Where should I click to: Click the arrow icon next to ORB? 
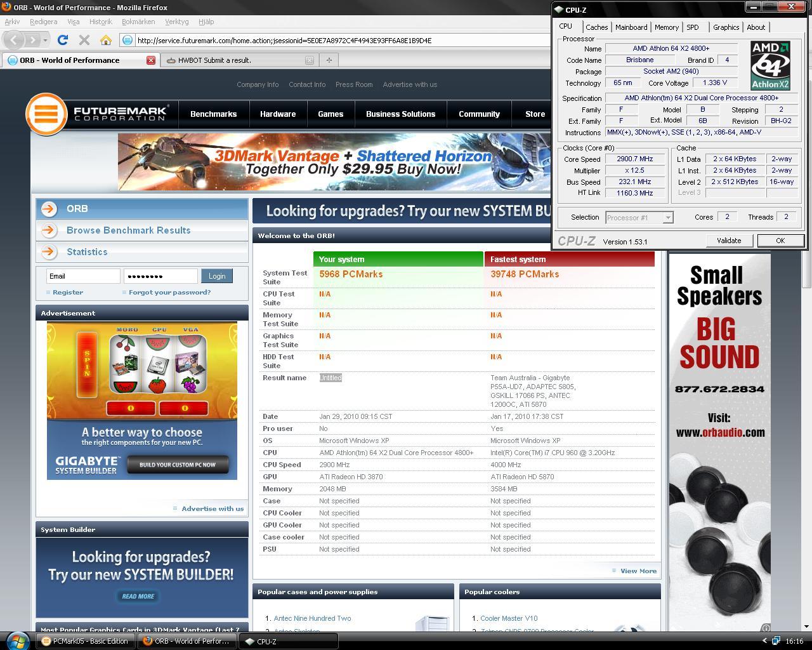click(49, 209)
